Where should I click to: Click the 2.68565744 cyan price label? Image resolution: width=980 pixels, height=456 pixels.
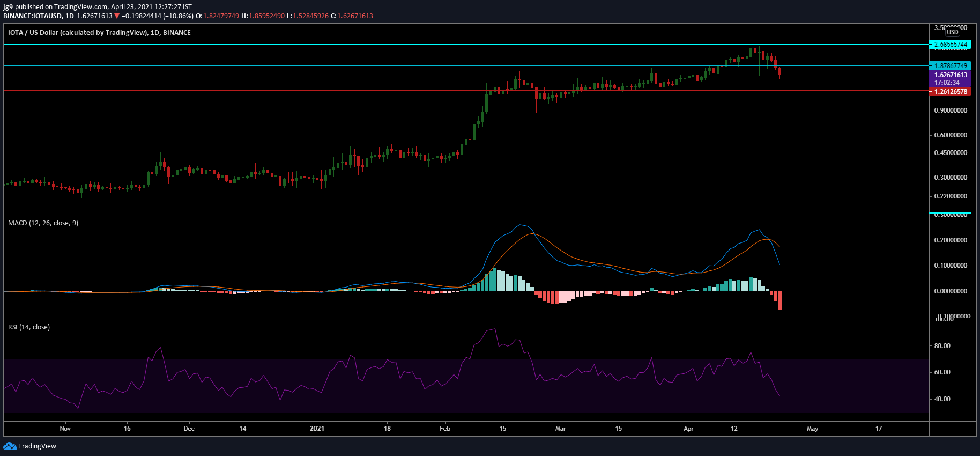coord(950,45)
